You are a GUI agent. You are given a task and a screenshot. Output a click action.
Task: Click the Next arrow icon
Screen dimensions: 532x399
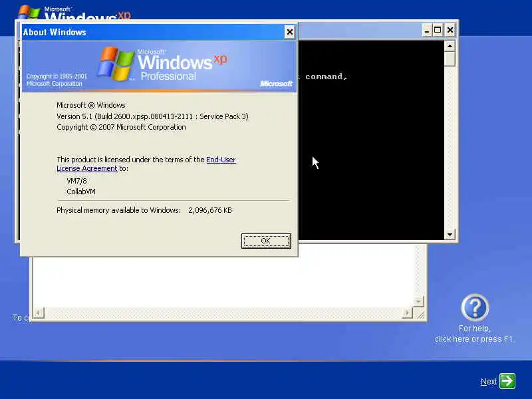click(507, 381)
